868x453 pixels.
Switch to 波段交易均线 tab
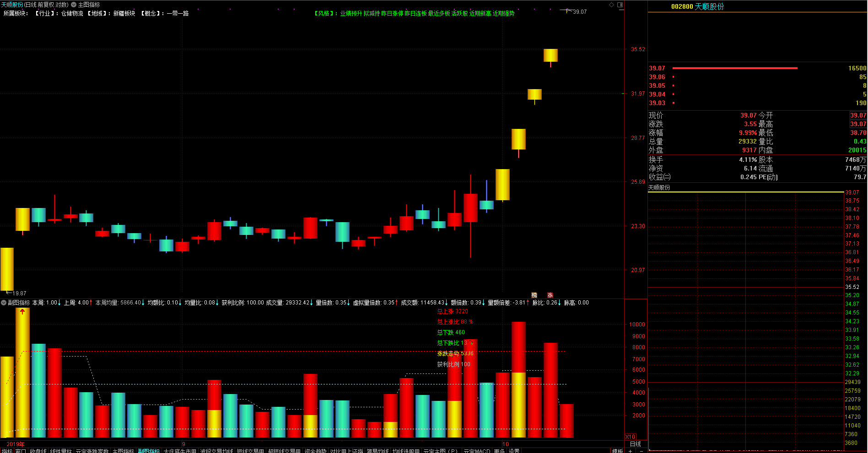point(216,451)
